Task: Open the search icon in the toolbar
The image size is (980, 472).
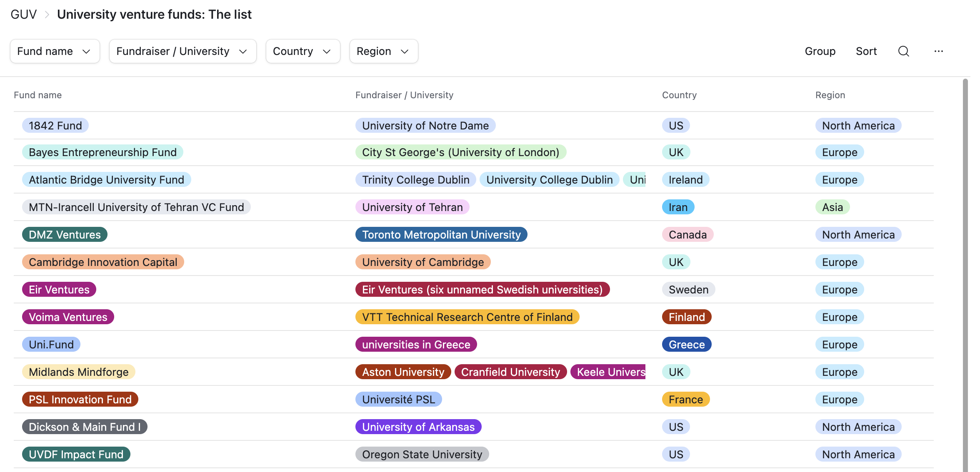Action: pyautogui.click(x=903, y=51)
